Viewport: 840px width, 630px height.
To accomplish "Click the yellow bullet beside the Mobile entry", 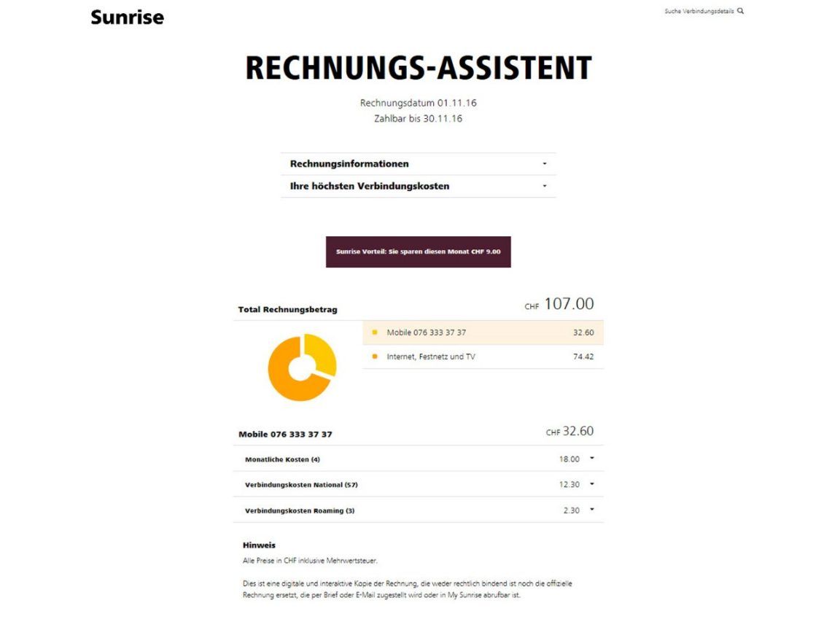I will tap(375, 332).
